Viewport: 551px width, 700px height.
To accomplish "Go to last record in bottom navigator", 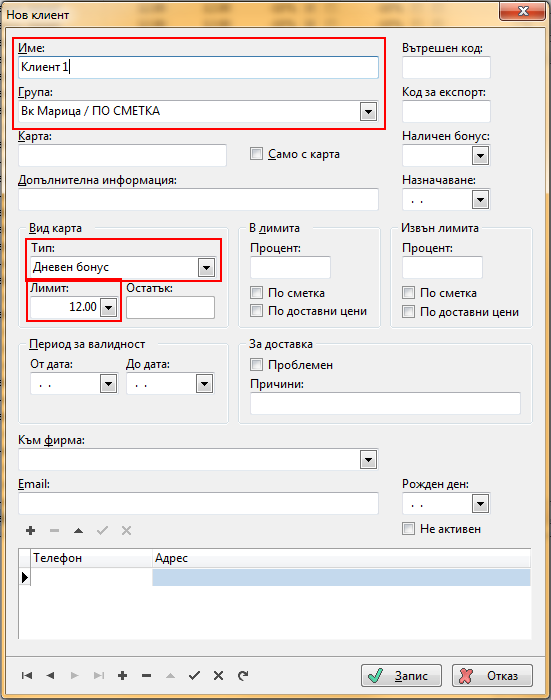I will pyautogui.click(x=99, y=675).
